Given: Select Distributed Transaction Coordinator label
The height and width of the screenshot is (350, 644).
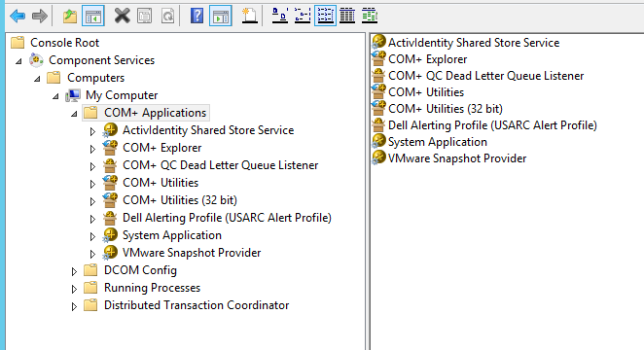Looking at the screenshot, I should (197, 305).
